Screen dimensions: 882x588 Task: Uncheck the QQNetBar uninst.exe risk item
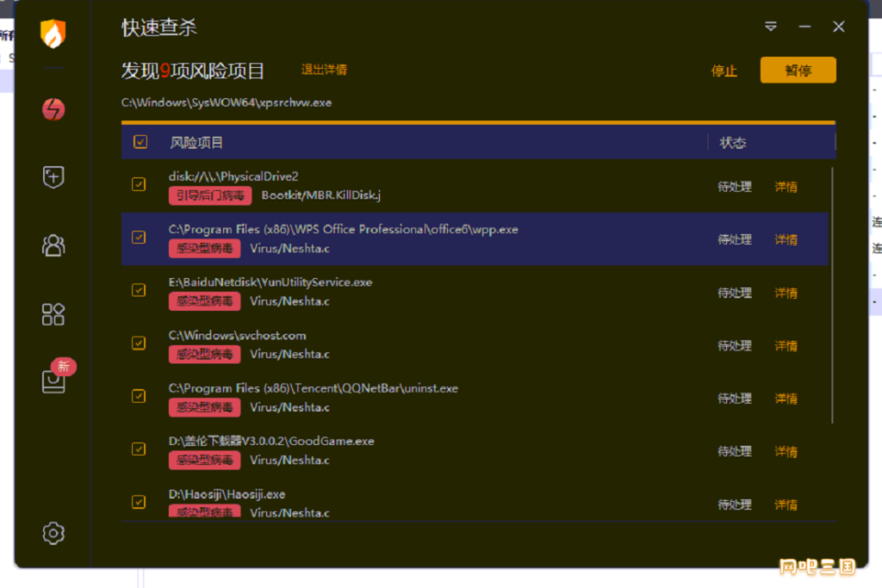[x=139, y=396]
